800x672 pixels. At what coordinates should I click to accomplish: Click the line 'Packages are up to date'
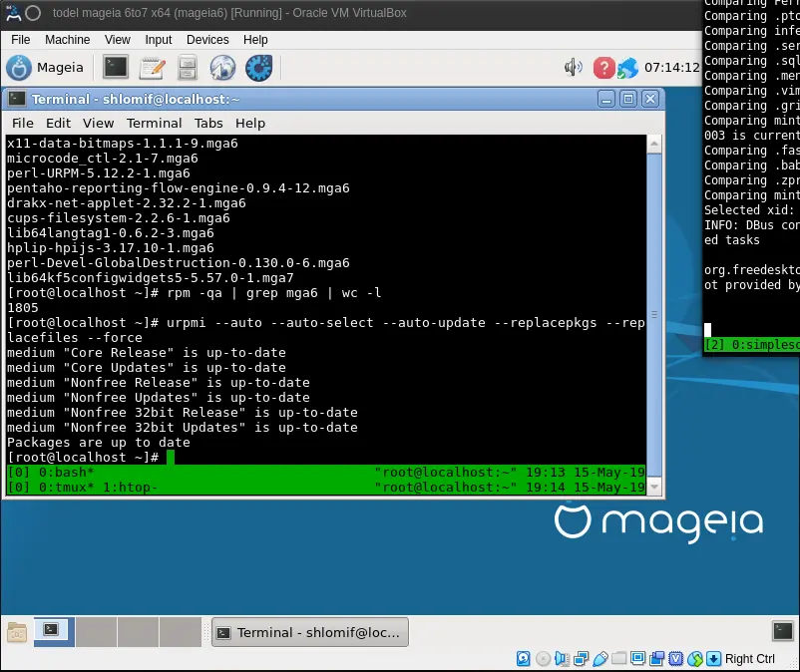99,442
